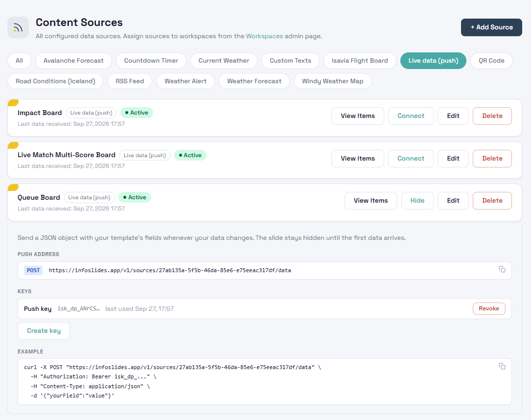Copy the push address URL
Viewport: 531px width, 420px height.
pos(502,269)
